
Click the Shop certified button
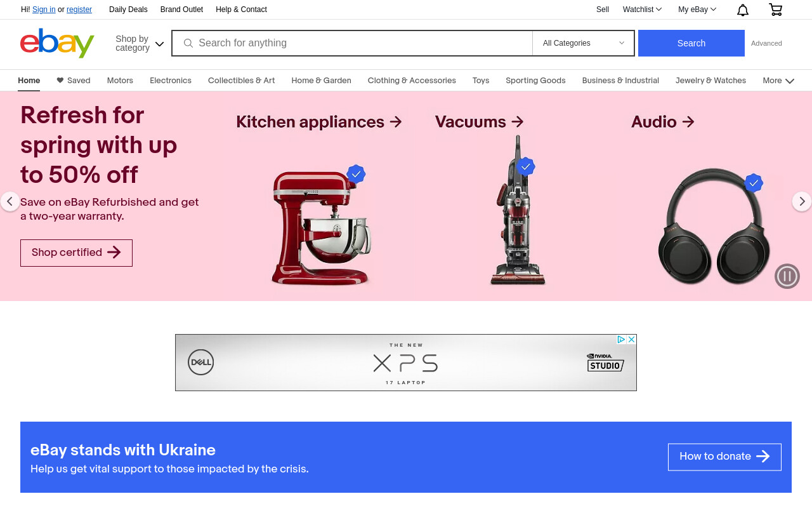pos(76,253)
